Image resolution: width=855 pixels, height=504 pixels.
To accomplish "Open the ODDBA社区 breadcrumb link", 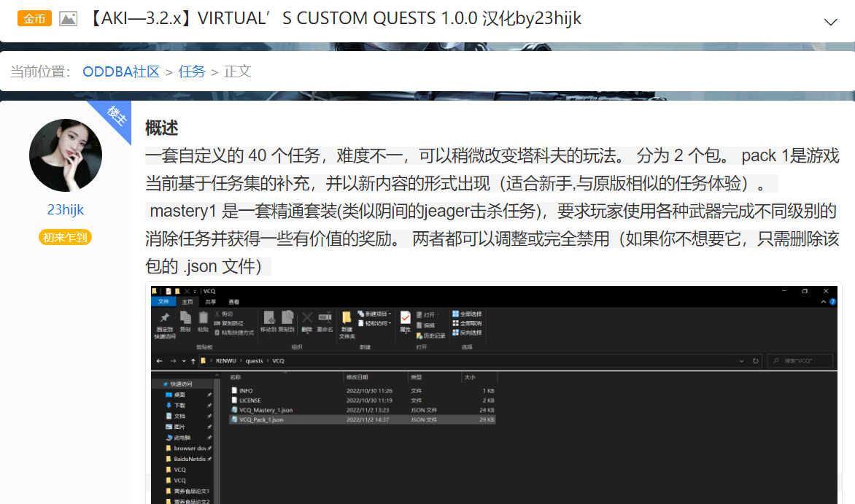I will [120, 71].
